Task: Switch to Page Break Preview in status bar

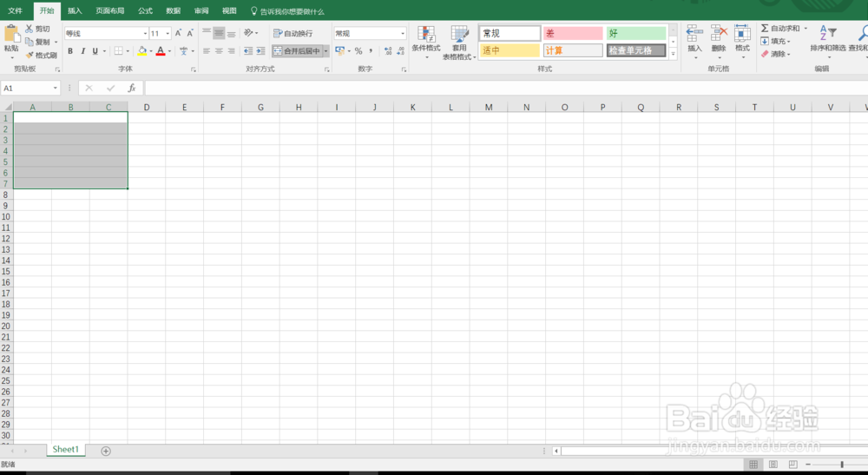Action: [792, 465]
